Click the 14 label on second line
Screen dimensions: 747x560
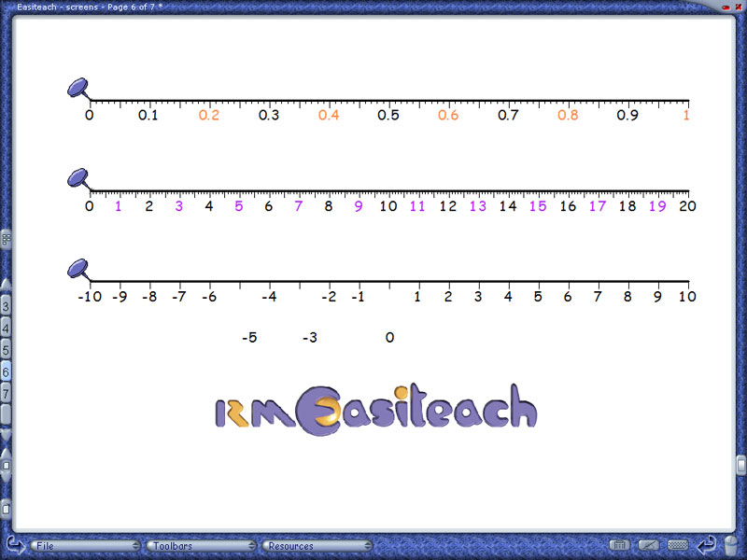pos(508,206)
